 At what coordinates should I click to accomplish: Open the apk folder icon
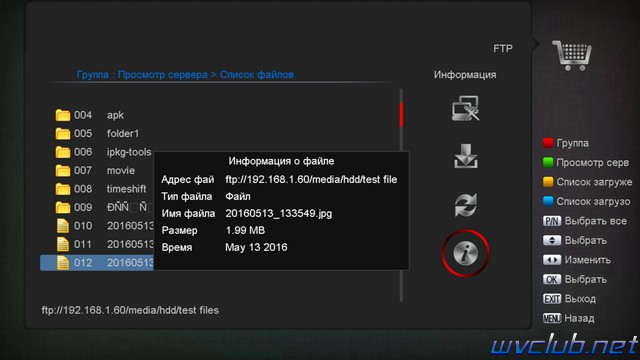[63, 115]
